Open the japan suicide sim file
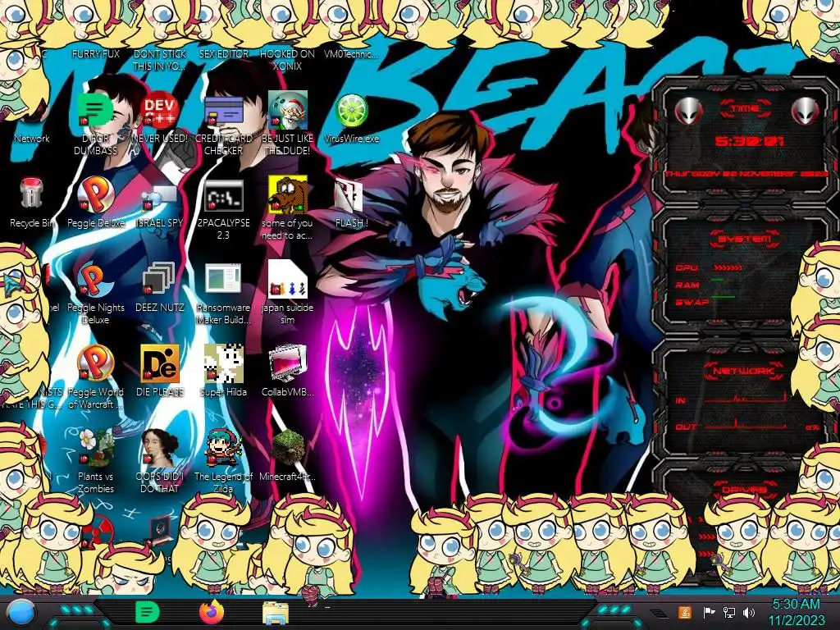The image size is (840, 630). [287, 279]
